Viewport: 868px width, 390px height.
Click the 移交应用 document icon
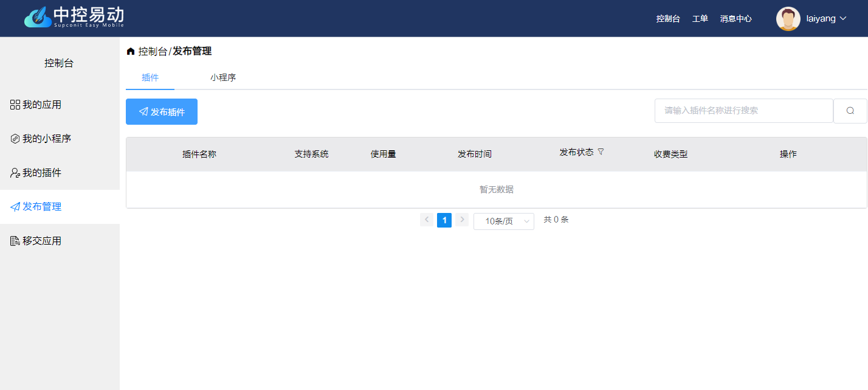pyautogui.click(x=15, y=241)
